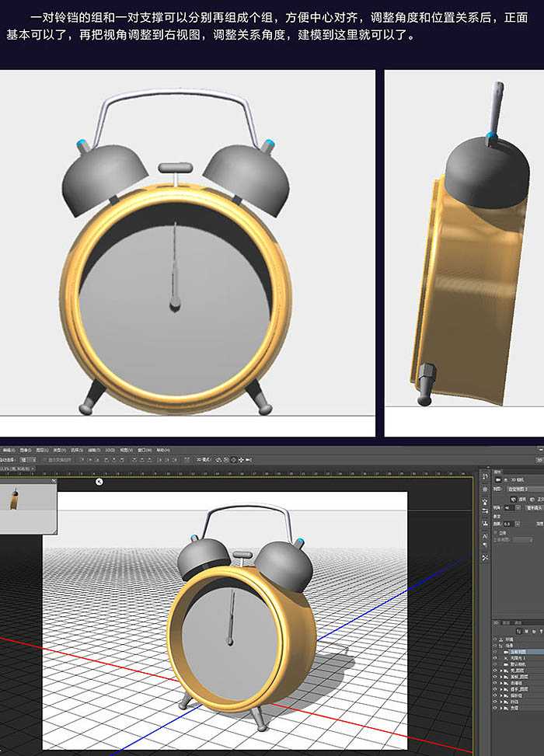544x756 pixels.
Task: Click the character 'A' panel icon in dock
Action: (x=485, y=537)
